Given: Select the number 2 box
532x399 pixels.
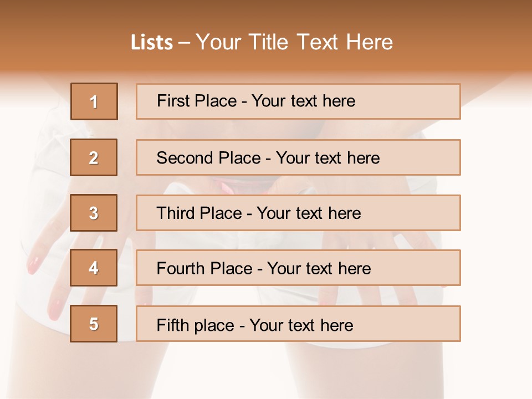Looking at the screenshot, I should pyautogui.click(x=94, y=157).
